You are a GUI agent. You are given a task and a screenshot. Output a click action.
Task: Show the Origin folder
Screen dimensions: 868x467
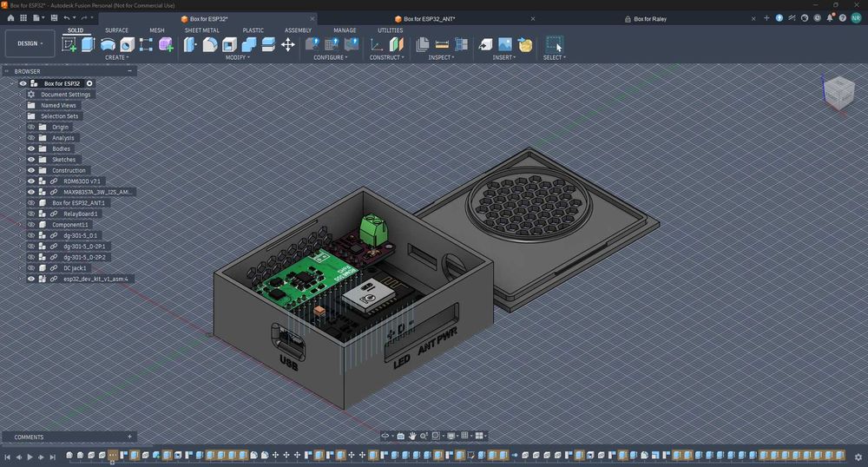tap(31, 128)
